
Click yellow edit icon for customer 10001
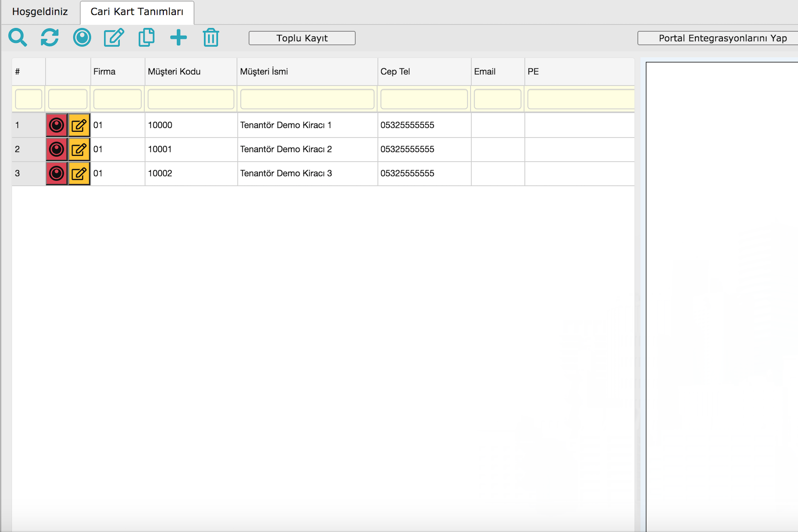(x=79, y=149)
